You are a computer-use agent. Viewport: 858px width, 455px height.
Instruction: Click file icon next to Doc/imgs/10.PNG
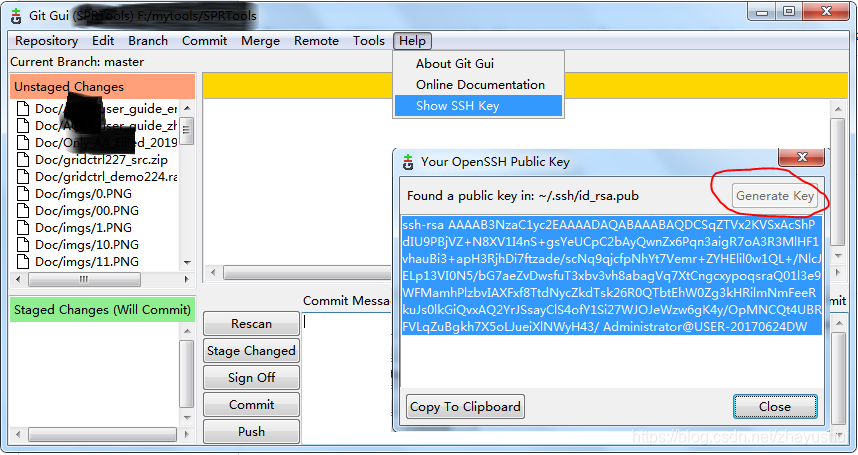(x=23, y=245)
